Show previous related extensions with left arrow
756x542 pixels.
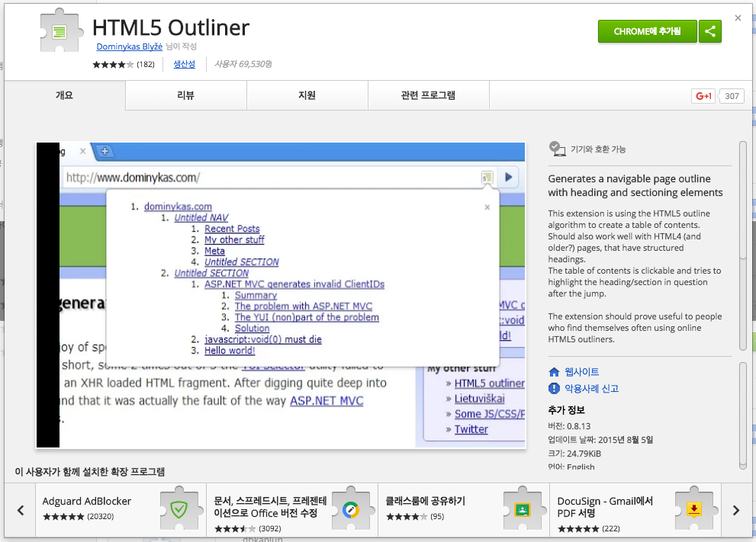pyautogui.click(x=21, y=510)
